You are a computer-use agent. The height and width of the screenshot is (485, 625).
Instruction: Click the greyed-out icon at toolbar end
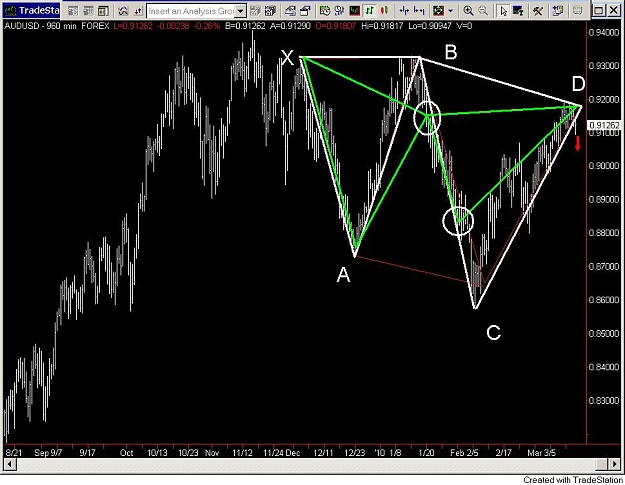coord(578,10)
